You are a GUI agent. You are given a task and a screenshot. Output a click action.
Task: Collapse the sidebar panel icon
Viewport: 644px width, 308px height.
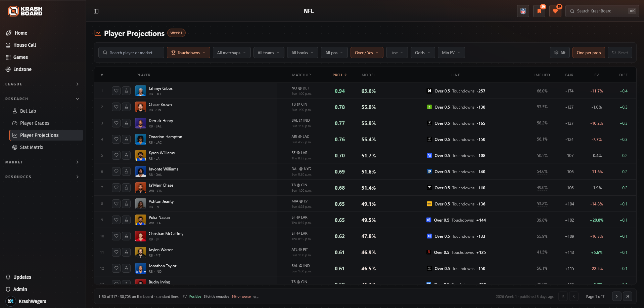[96, 11]
